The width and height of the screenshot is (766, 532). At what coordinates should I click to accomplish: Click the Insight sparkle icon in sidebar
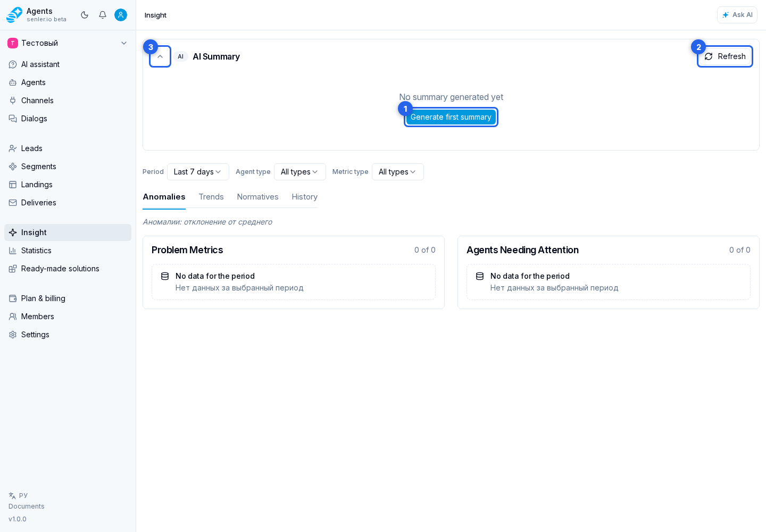(13, 232)
